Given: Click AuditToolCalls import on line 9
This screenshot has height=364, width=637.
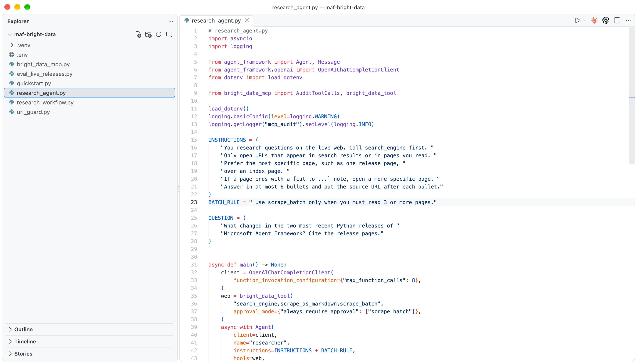Looking at the screenshot, I should click(318, 93).
